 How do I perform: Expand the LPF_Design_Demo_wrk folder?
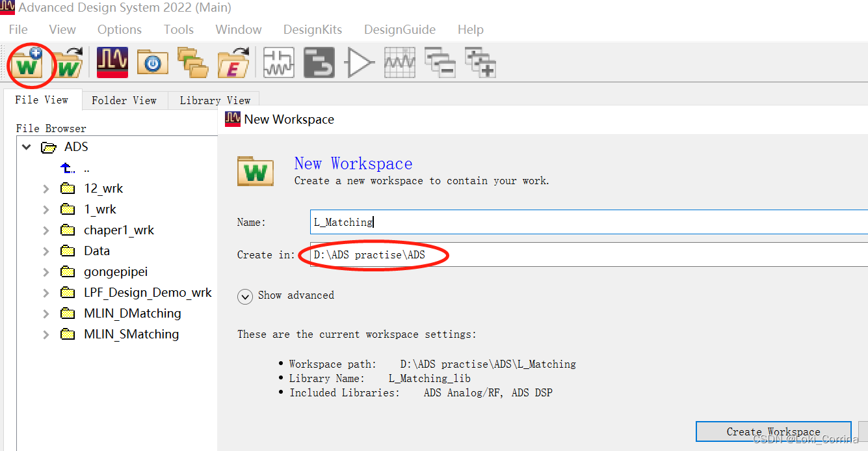(x=46, y=293)
